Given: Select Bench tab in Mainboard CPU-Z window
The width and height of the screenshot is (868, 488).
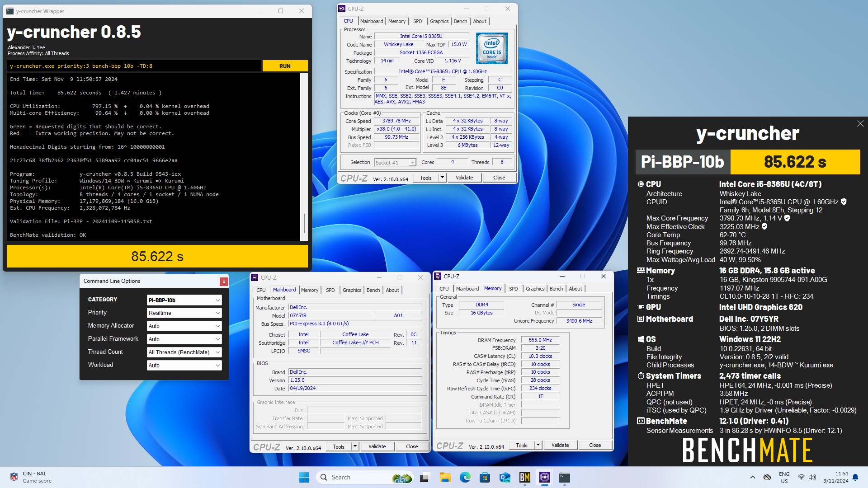Looking at the screenshot, I should (373, 290).
